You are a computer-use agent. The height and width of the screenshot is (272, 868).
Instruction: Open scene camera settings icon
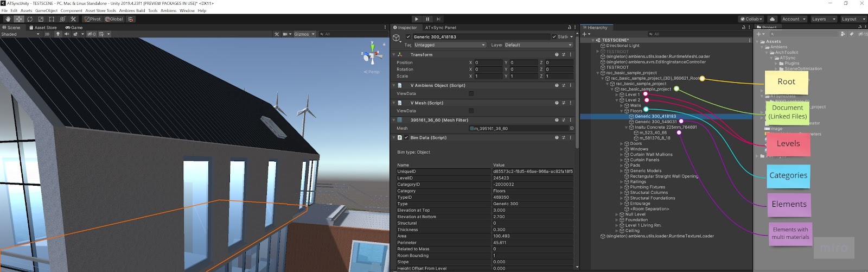point(286,34)
